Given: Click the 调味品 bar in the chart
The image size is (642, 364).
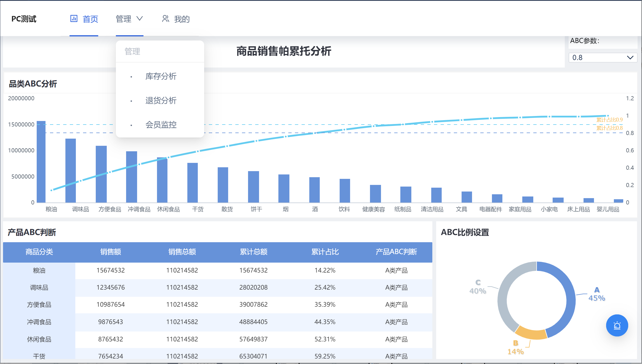Looking at the screenshot, I should 71,171.
